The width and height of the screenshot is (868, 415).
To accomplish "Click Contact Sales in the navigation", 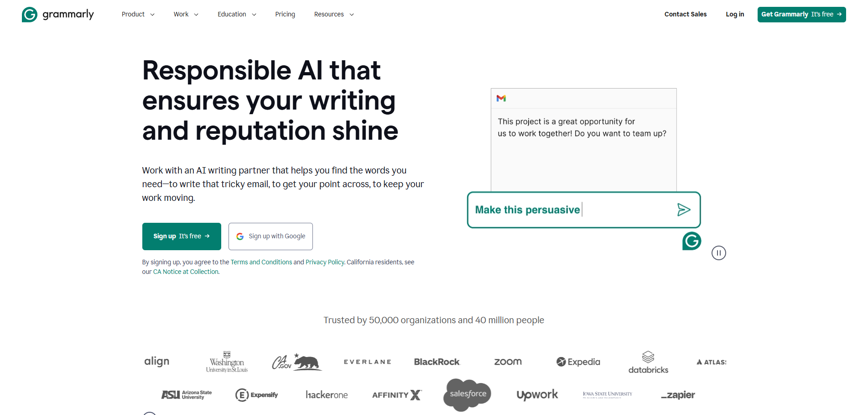I will pos(685,14).
